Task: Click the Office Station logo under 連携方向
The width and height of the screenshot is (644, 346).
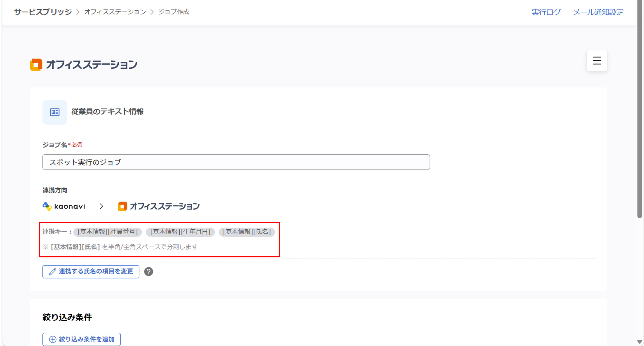Action: [x=159, y=206]
